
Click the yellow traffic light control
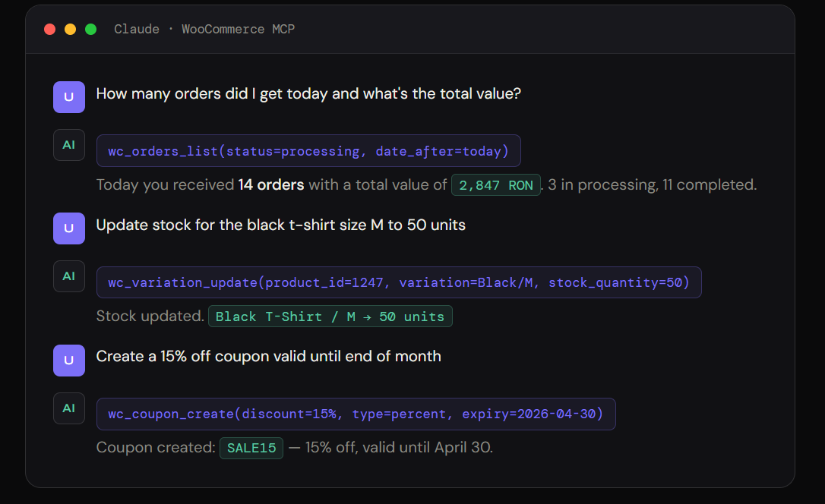click(x=70, y=29)
